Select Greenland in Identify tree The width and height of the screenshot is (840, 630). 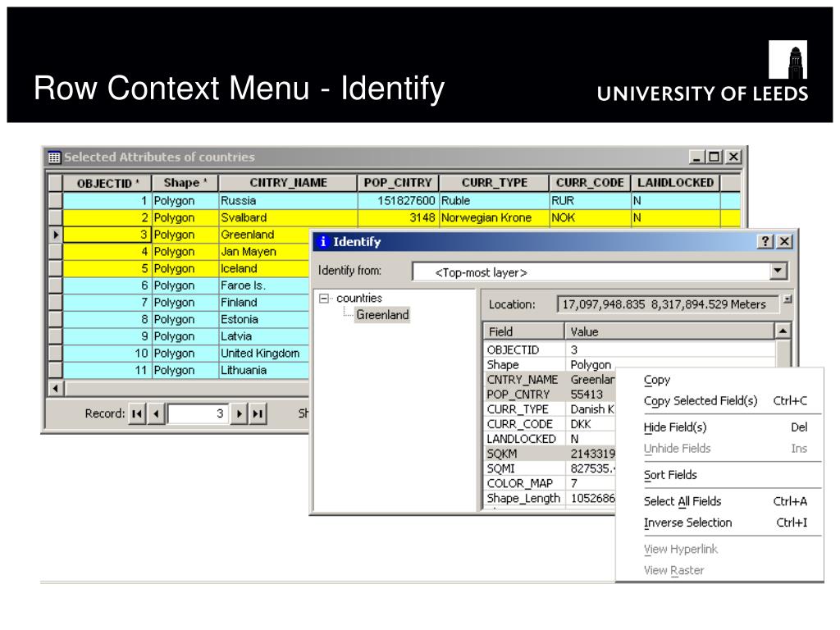point(382,315)
